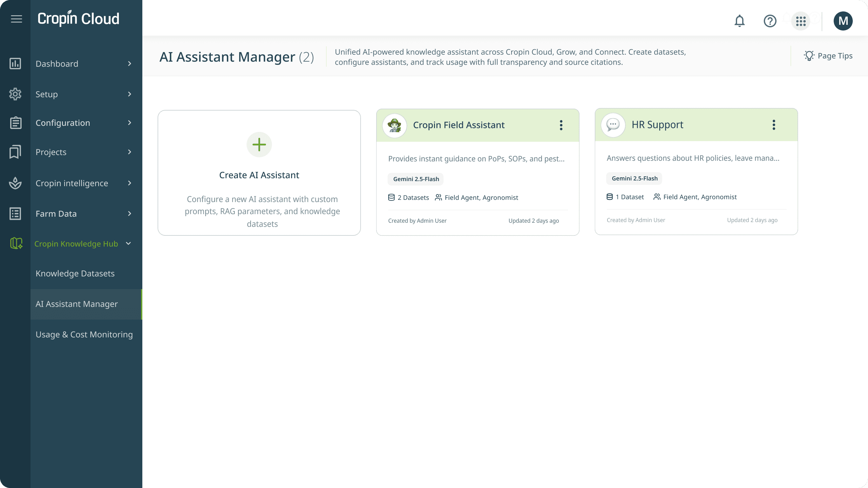This screenshot has width=868, height=488.
Task: Expand the Dashboard menu chevron
Action: point(129,64)
